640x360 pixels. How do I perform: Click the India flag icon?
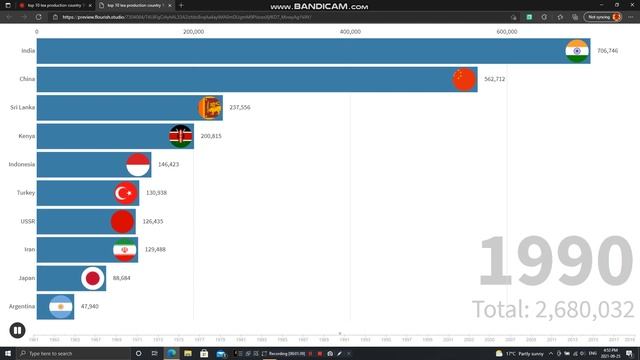[x=577, y=51]
